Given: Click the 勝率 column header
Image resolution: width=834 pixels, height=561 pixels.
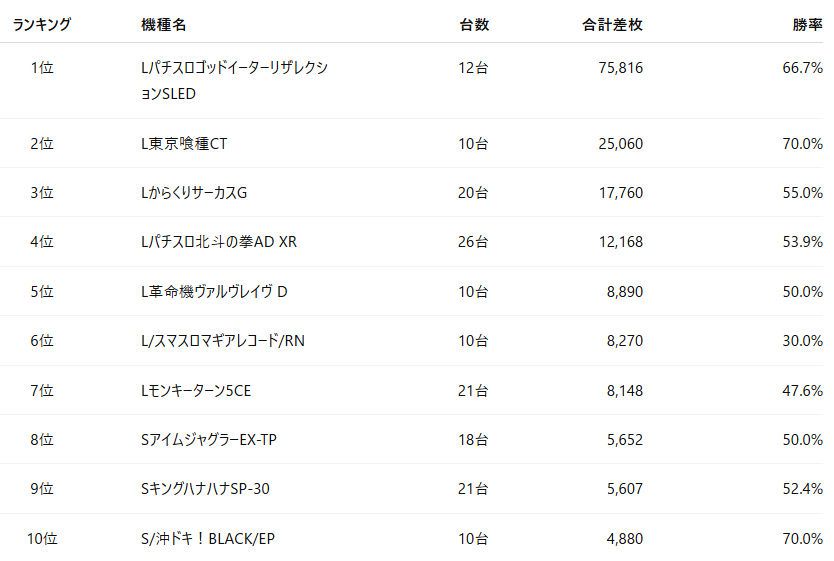Looking at the screenshot, I should [807, 24].
